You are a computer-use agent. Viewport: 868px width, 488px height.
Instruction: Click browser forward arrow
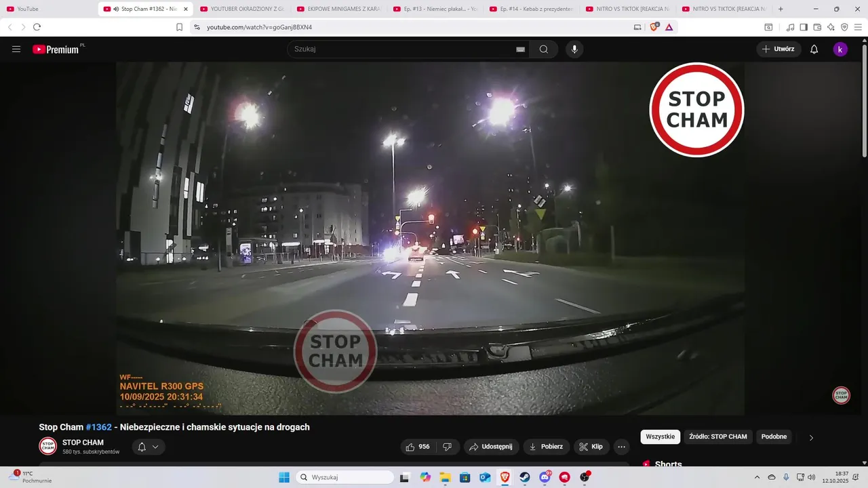tap(23, 27)
